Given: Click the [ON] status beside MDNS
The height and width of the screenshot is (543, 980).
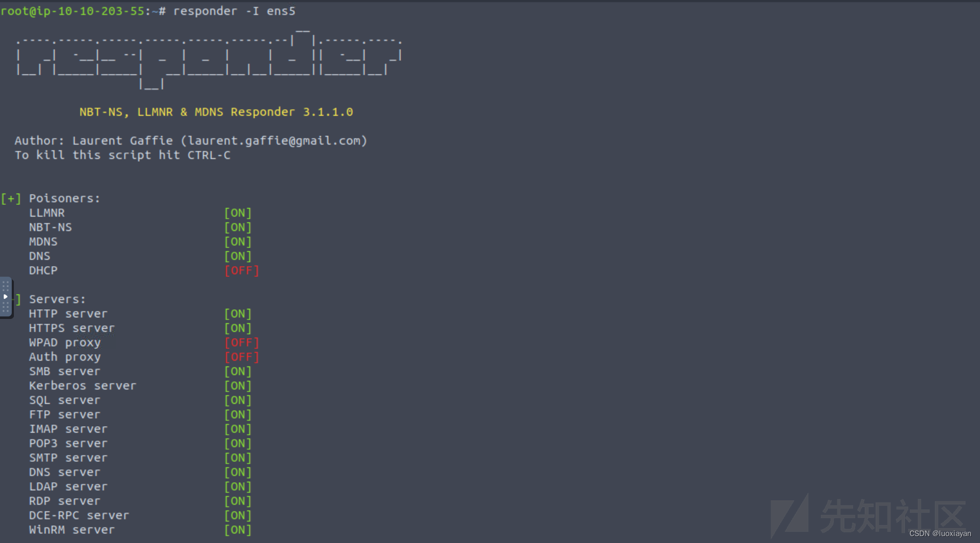Looking at the screenshot, I should click(x=238, y=242).
